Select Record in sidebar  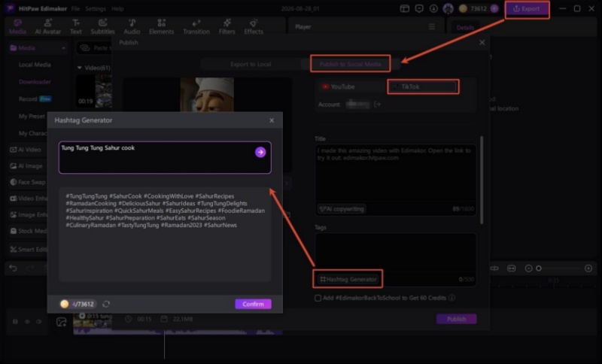28,99
